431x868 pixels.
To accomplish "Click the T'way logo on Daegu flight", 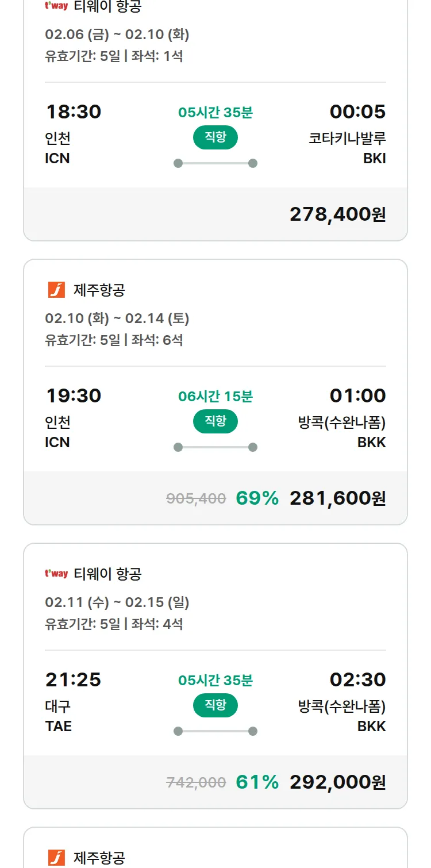I will [56, 574].
